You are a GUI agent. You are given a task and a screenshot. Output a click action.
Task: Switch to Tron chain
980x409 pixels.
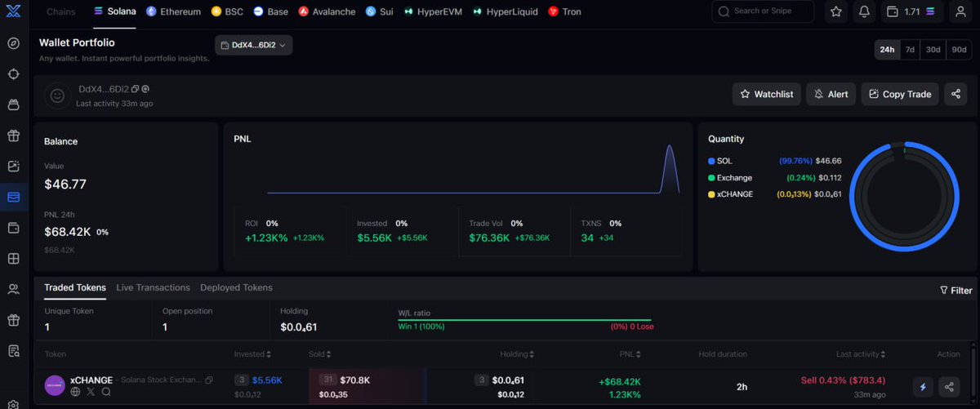pos(565,11)
